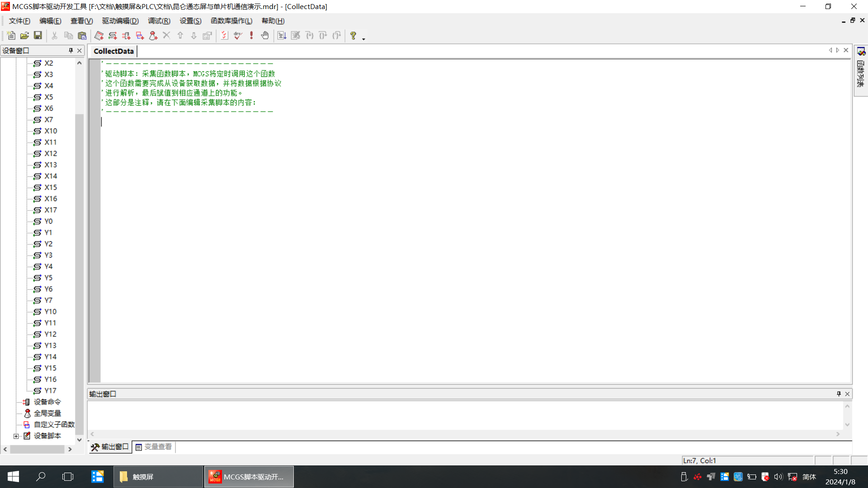Viewport: 868px width, 488px height.
Task: Click the hand stop icon
Action: (265, 36)
